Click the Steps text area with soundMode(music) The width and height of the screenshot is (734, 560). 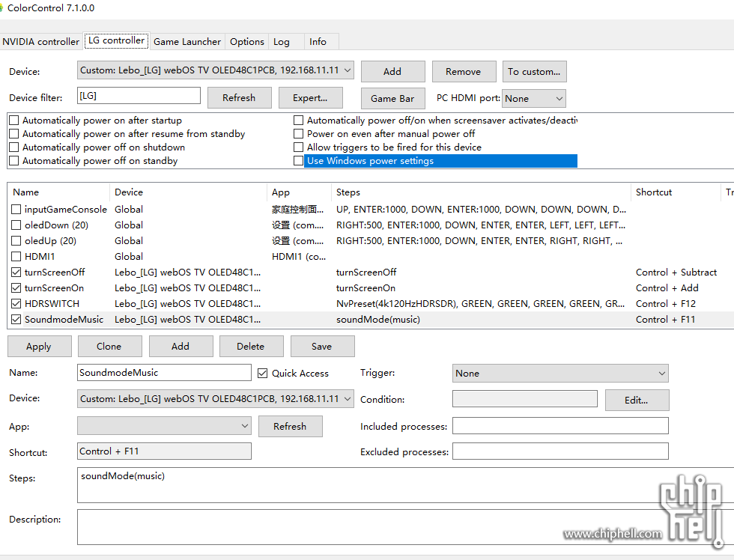point(405,485)
